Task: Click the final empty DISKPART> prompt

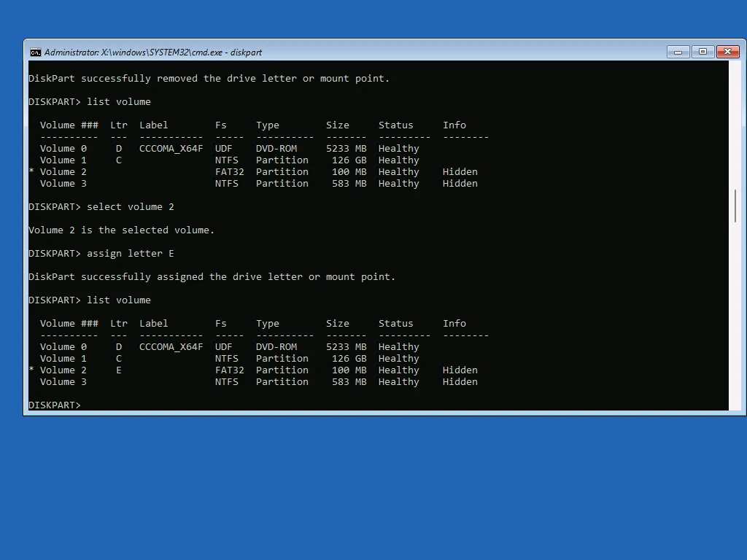Action: point(54,405)
